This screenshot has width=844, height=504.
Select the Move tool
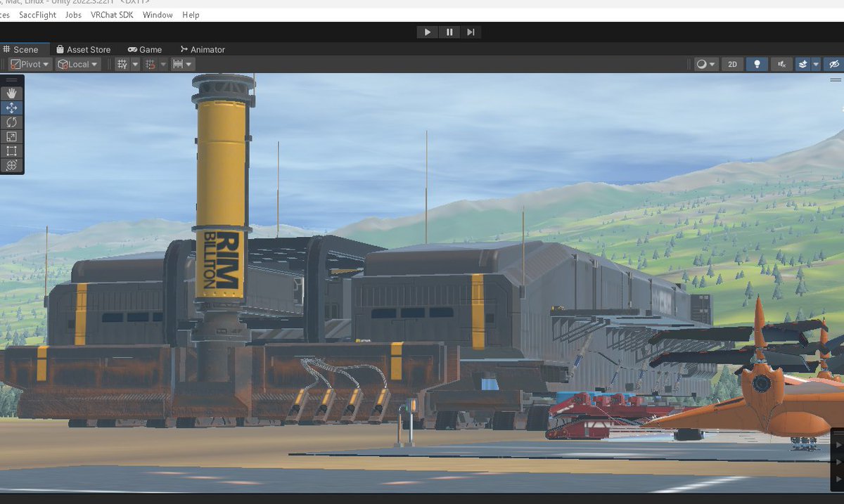coord(11,108)
